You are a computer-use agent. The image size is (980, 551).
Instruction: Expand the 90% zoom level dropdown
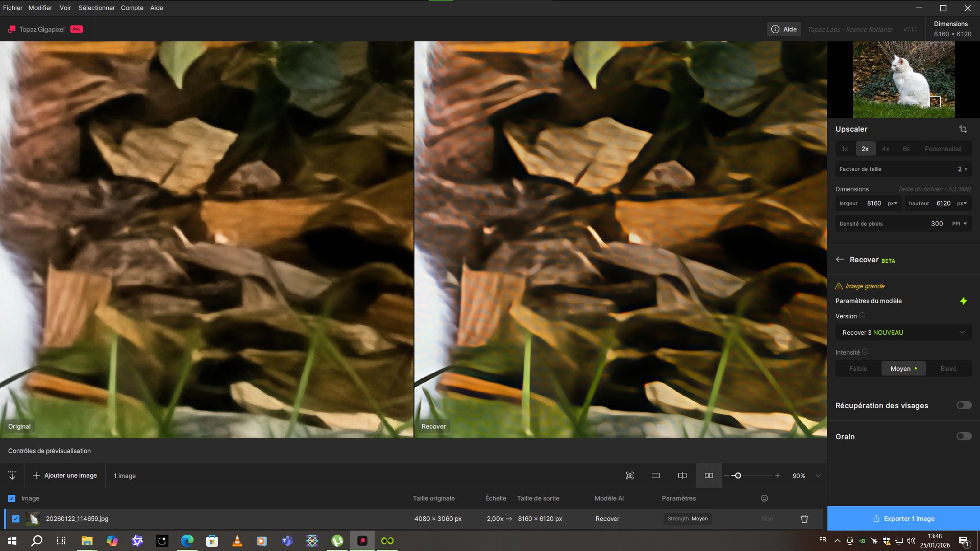(x=818, y=475)
